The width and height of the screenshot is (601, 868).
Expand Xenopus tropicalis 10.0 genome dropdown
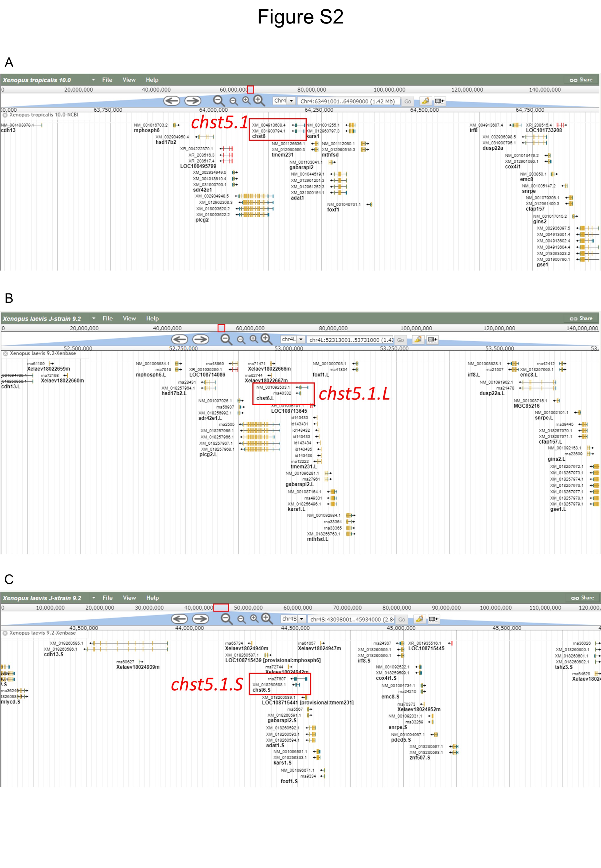[x=93, y=80]
